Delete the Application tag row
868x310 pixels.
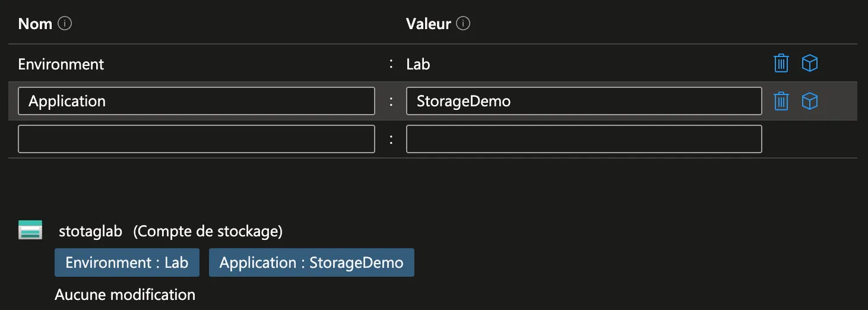(x=781, y=101)
